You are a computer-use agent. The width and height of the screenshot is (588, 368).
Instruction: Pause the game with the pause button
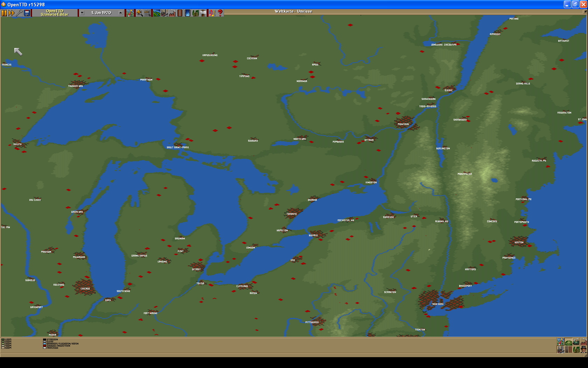(4, 13)
